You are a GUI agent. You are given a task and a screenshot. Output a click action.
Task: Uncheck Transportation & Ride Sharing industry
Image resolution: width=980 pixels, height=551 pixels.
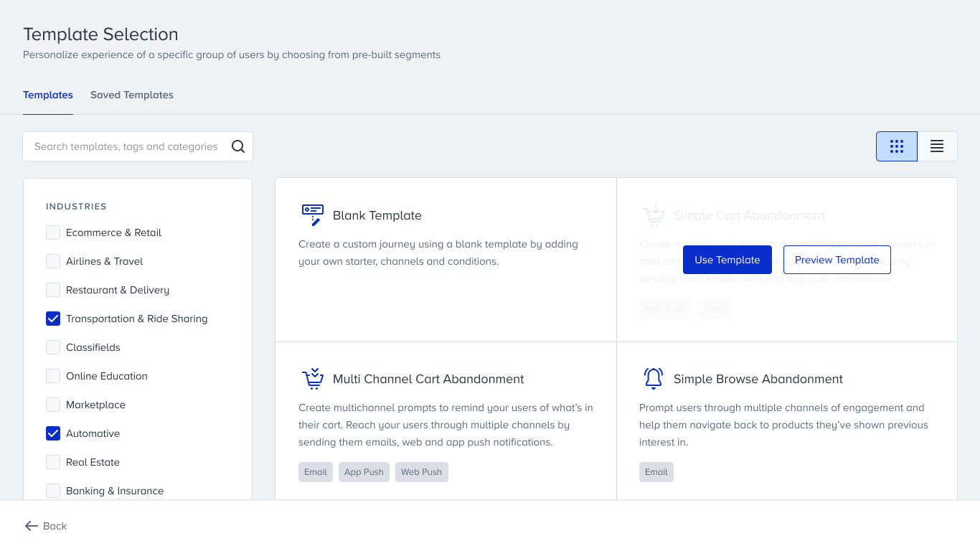tap(53, 319)
